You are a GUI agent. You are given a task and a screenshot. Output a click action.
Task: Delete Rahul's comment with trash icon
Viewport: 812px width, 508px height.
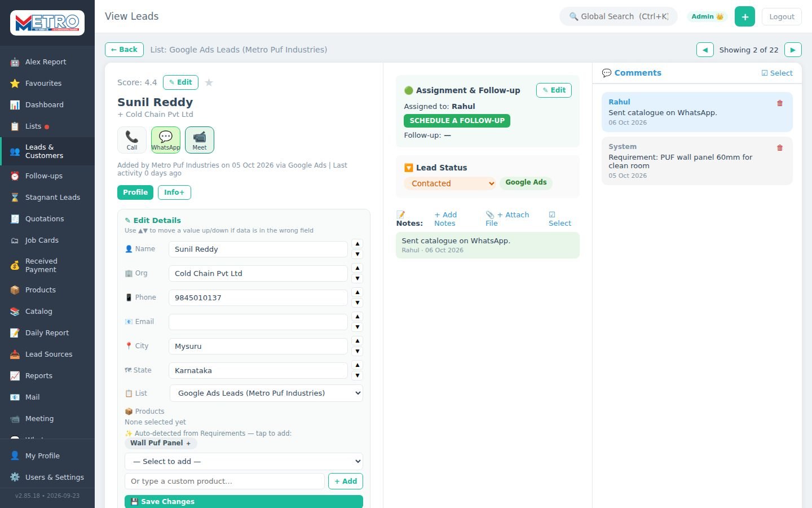(780, 103)
